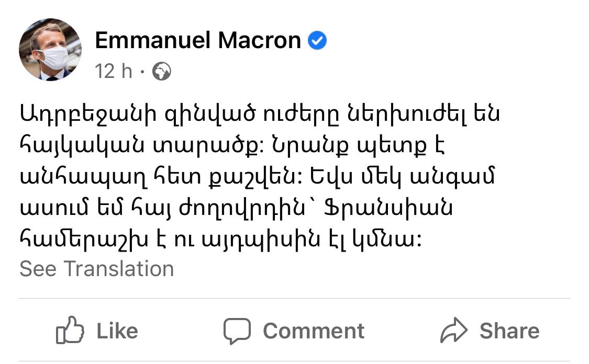Click the Like thumbs-up icon

click(70, 331)
